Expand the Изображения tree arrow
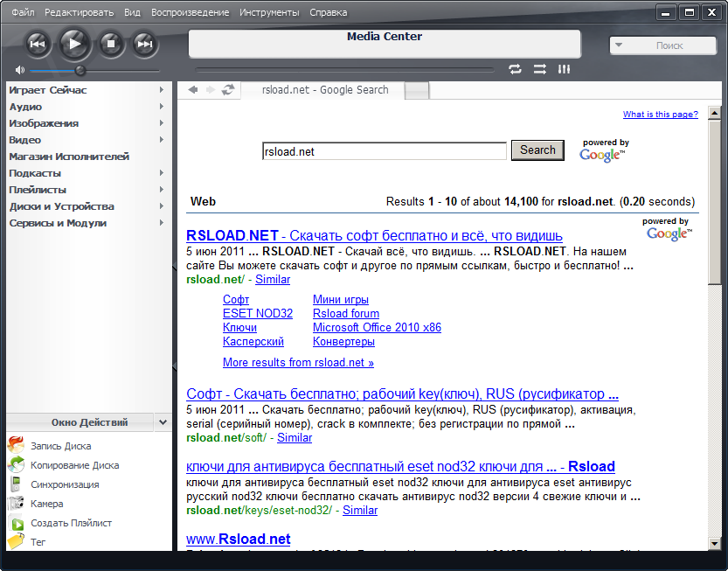The height and width of the screenshot is (571, 728). click(x=161, y=123)
